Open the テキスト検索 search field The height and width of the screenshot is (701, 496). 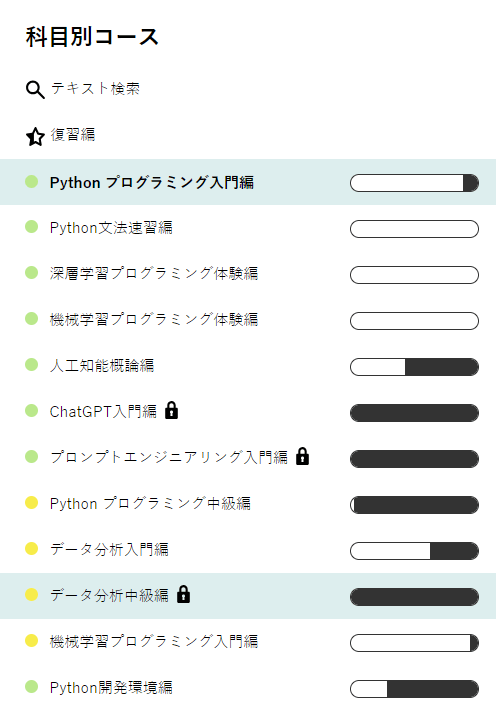pos(95,89)
